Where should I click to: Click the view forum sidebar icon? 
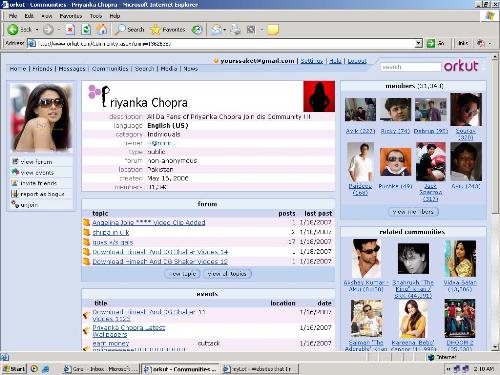(15, 162)
